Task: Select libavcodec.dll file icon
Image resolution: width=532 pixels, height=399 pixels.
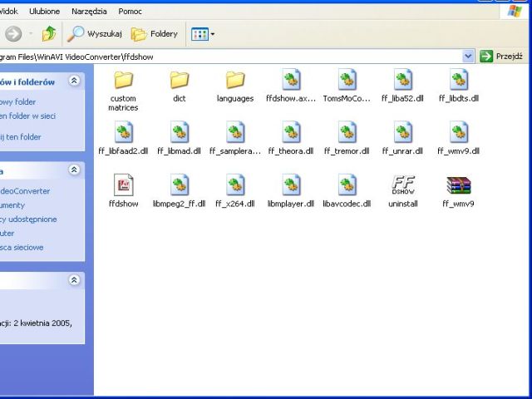Action: point(347,185)
